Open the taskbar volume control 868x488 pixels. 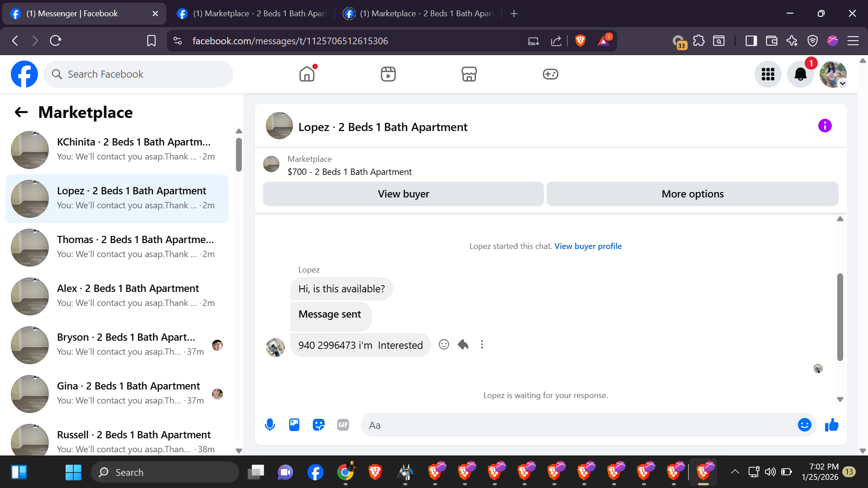[x=770, y=472]
